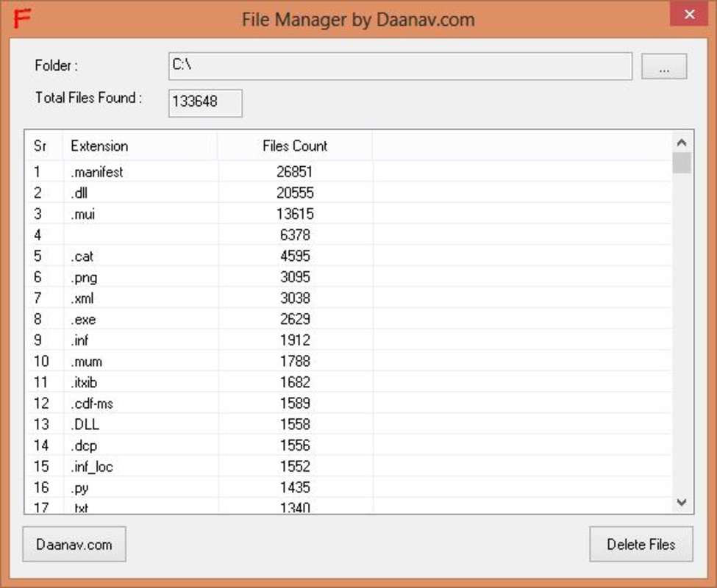Select the .mum extension row
This screenshot has height=588, width=717.
coord(349,361)
